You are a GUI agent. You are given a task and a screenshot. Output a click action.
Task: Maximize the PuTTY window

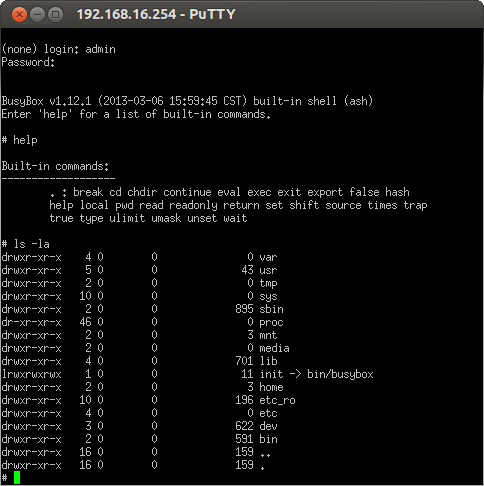tap(55, 15)
